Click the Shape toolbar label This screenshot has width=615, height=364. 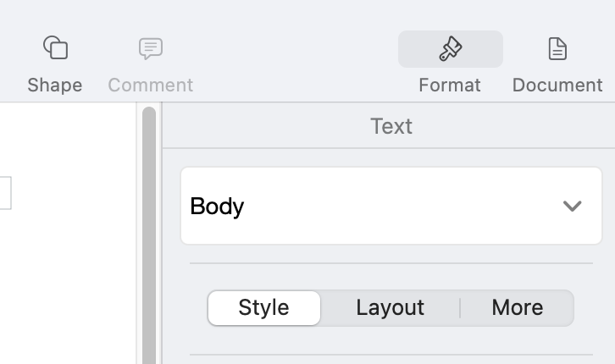pyautogui.click(x=55, y=85)
